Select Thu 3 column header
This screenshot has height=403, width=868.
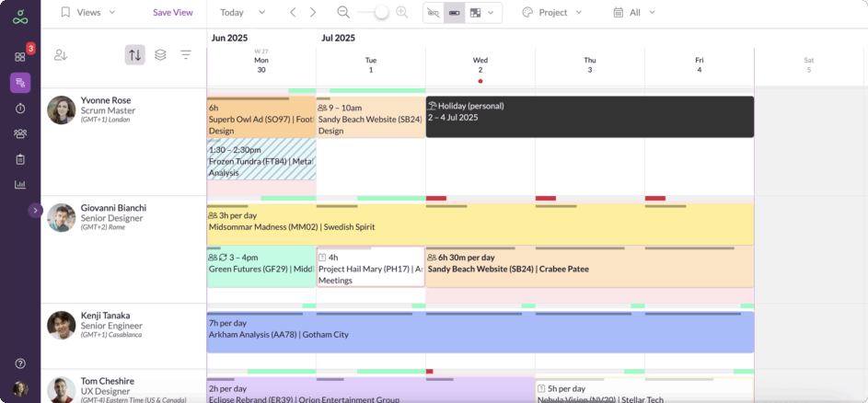click(x=590, y=64)
